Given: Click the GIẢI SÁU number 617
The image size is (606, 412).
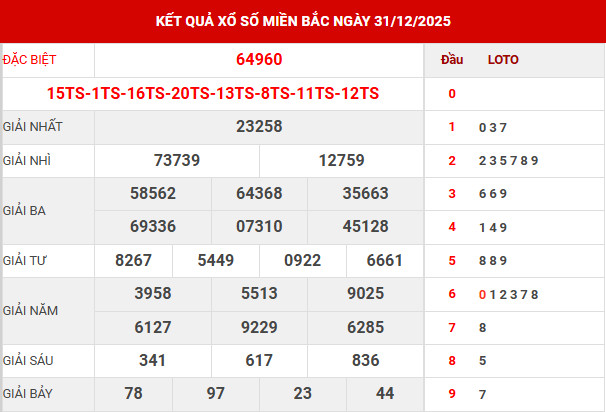Looking at the screenshot, I should tap(260, 361).
